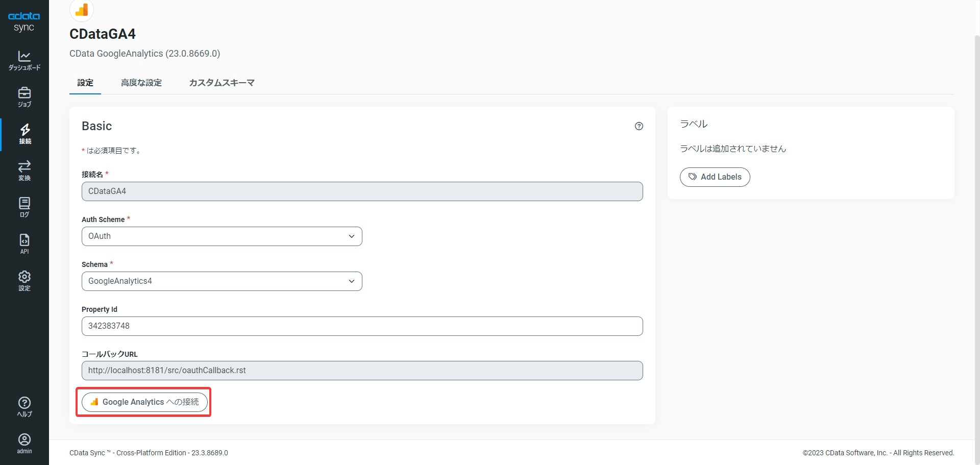Image resolution: width=980 pixels, height=465 pixels.
Task: Open API section in sidebar
Action: pyautogui.click(x=24, y=244)
